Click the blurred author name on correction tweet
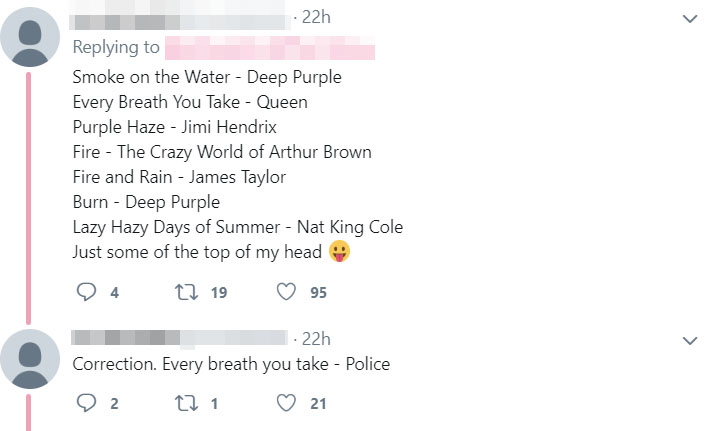710x431 pixels. tap(180, 341)
